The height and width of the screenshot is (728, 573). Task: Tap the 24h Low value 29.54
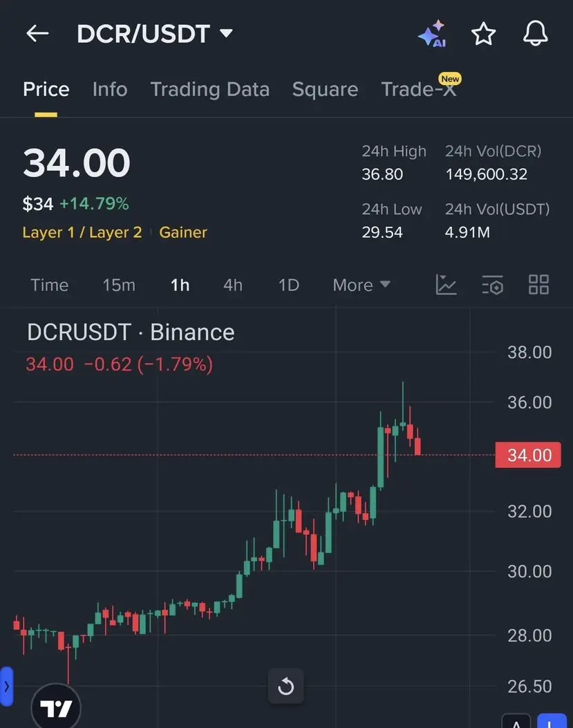[x=382, y=232]
